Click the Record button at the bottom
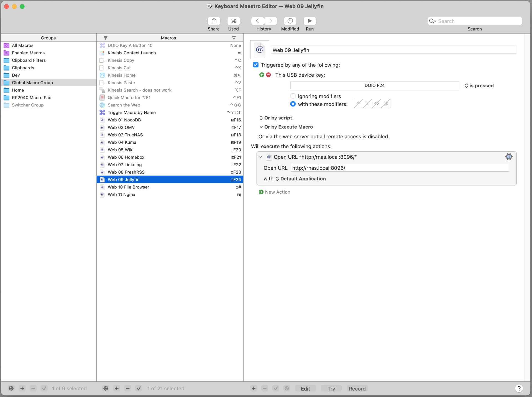The image size is (532, 397). click(357, 388)
